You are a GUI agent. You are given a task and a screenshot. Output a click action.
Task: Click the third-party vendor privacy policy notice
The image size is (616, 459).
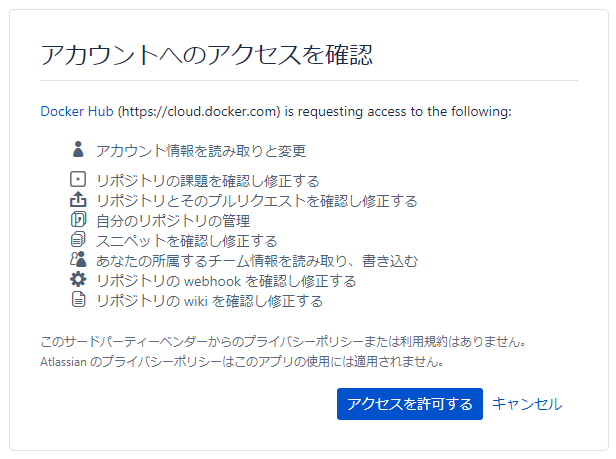coord(283,341)
